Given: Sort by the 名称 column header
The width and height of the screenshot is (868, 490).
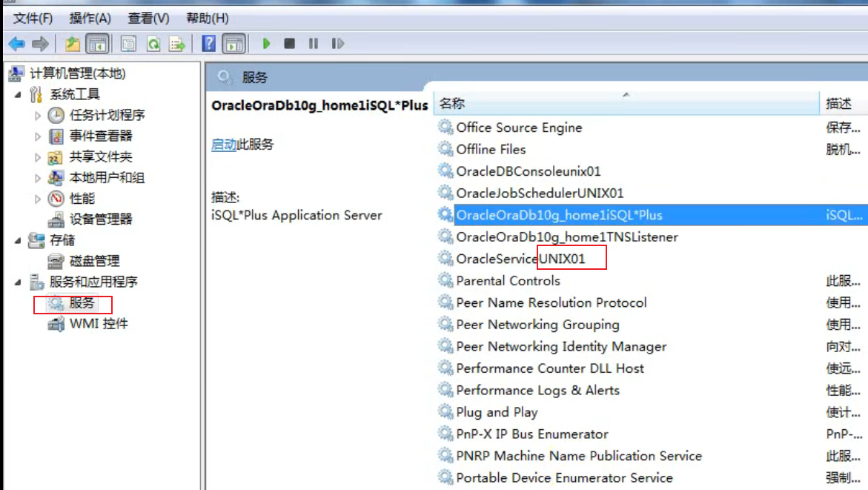Looking at the screenshot, I should coord(626,104).
